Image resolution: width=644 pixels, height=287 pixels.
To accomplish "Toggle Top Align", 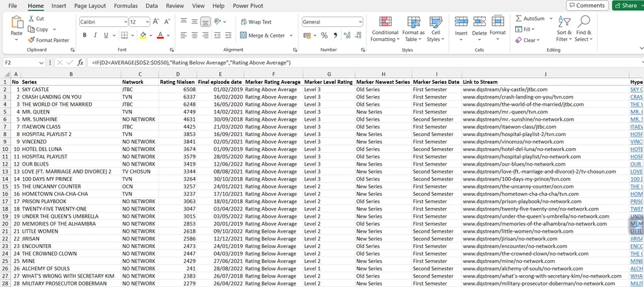I will coord(184,21).
